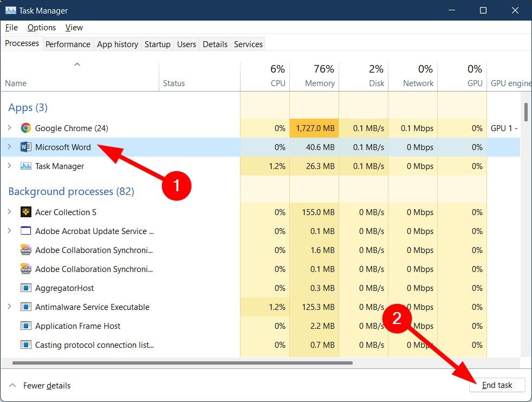
Task: Open the Startup tab
Action: (x=157, y=44)
